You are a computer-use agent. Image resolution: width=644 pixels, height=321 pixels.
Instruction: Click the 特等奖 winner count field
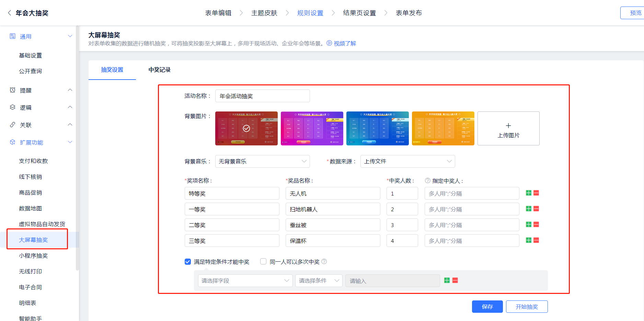click(x=402, y=193)
